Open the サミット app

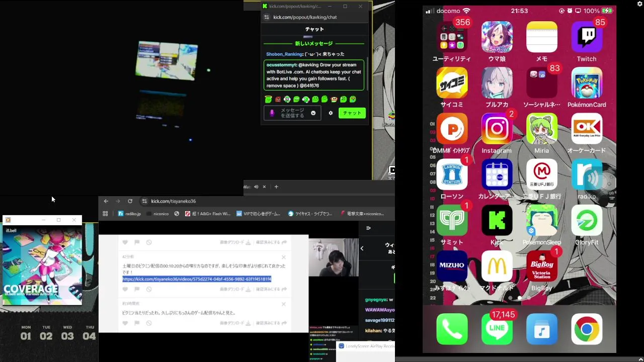pos(452,220)
